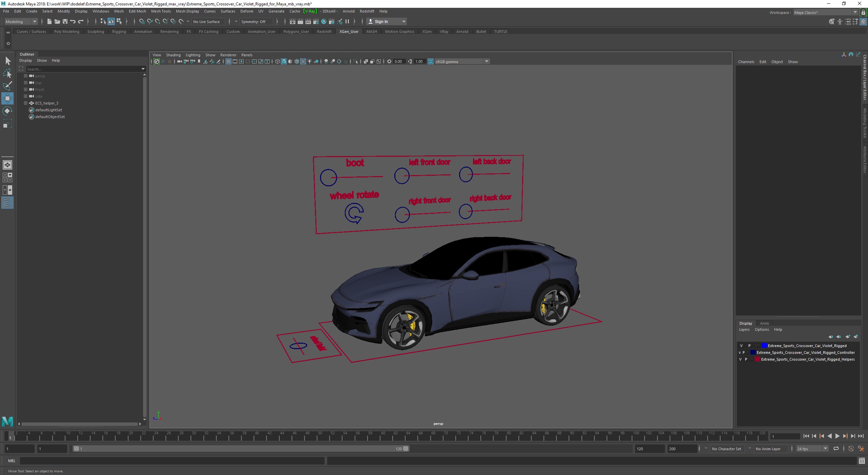
Task: Open the Deform menu
Action: [246, 11]
